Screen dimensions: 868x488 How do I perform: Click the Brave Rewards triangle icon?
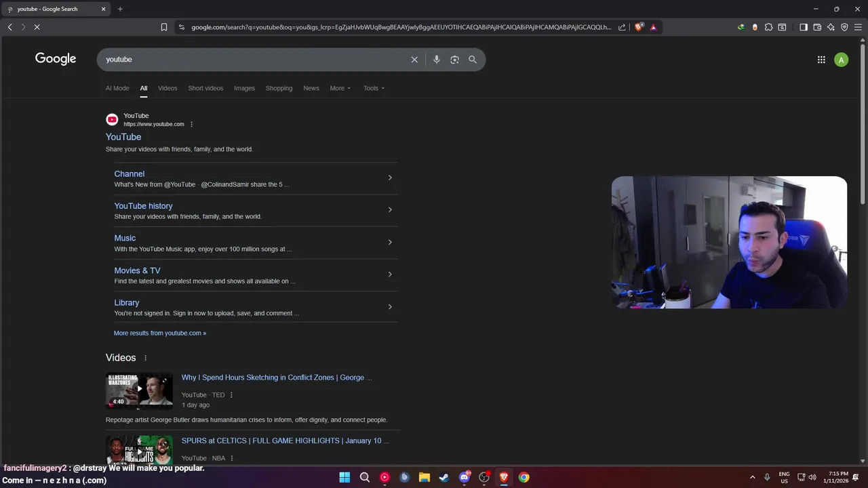pyautogui.click(x=653, y=27)
